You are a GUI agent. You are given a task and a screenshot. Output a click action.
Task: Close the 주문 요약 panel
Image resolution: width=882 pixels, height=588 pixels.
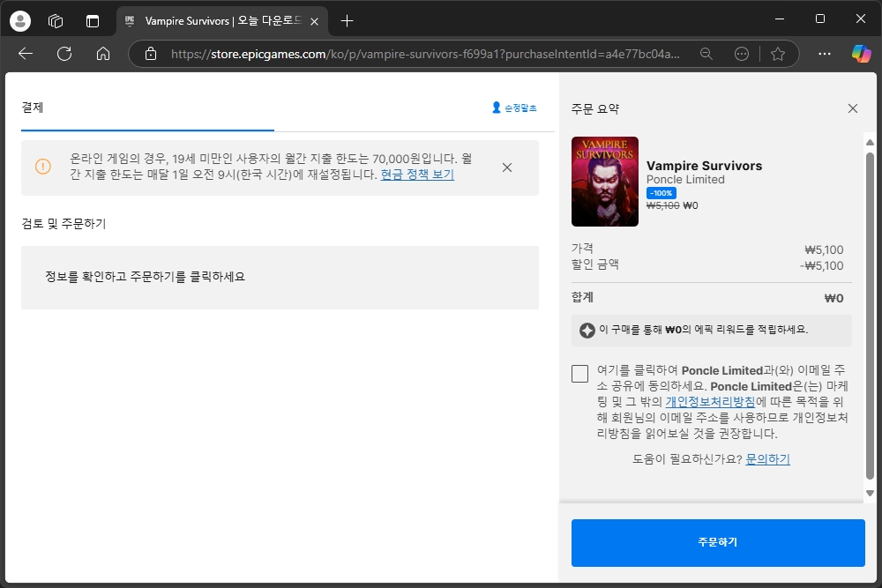(853, 108)
